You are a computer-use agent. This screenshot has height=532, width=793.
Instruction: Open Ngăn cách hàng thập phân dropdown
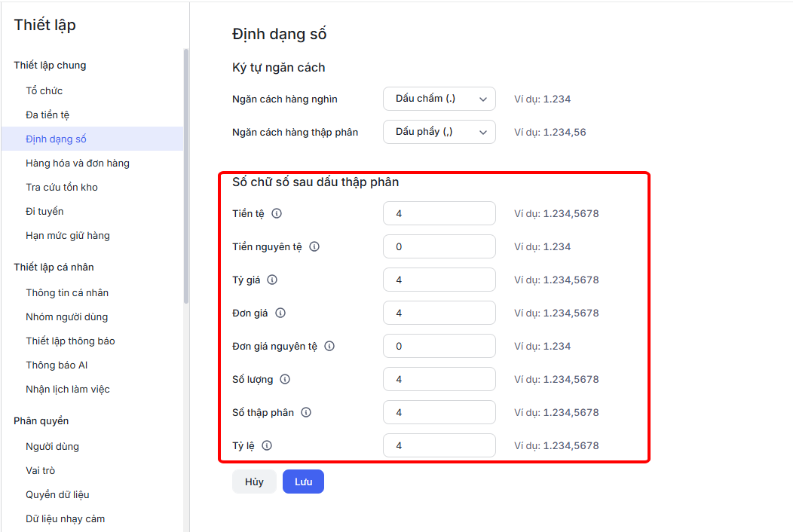pos(439,132)
